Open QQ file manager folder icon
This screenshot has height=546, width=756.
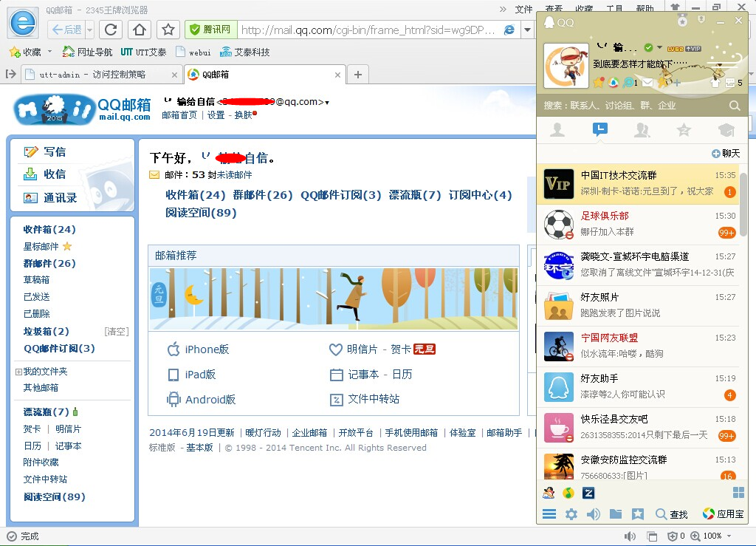[x=616, y=514]
